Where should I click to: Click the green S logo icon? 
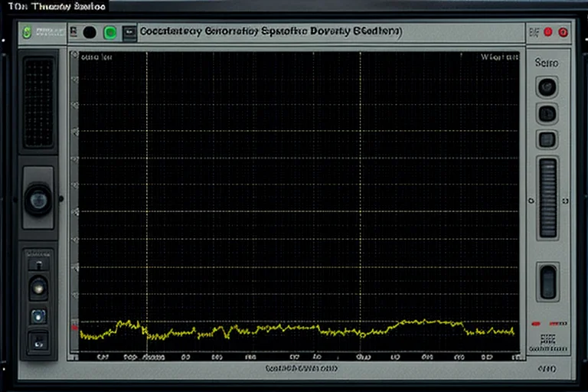click(27, 32)
